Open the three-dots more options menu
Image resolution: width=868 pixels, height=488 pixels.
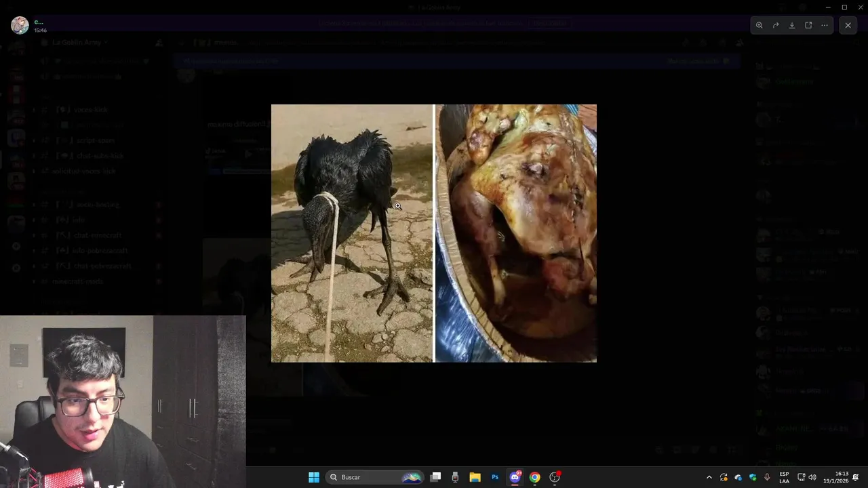pyautogui.click(x=825, y=25)
